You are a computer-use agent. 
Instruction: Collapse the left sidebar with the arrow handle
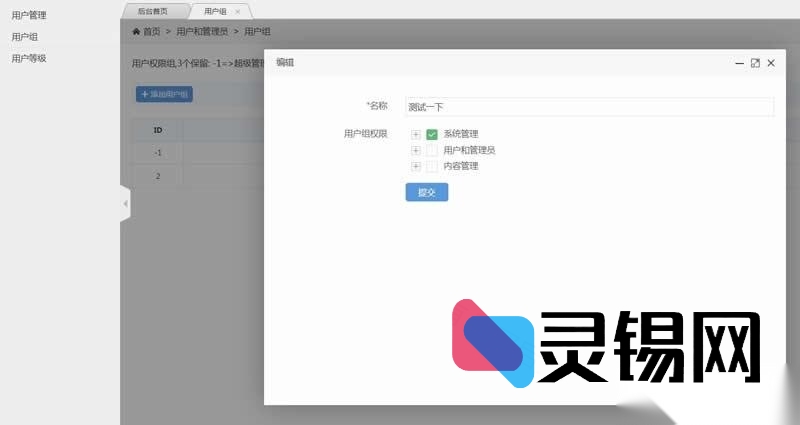(x=126, y=204)
